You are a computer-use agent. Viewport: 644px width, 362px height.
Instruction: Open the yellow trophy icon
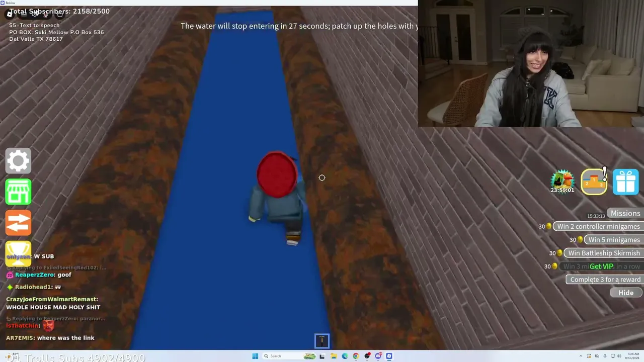(18, 253)
